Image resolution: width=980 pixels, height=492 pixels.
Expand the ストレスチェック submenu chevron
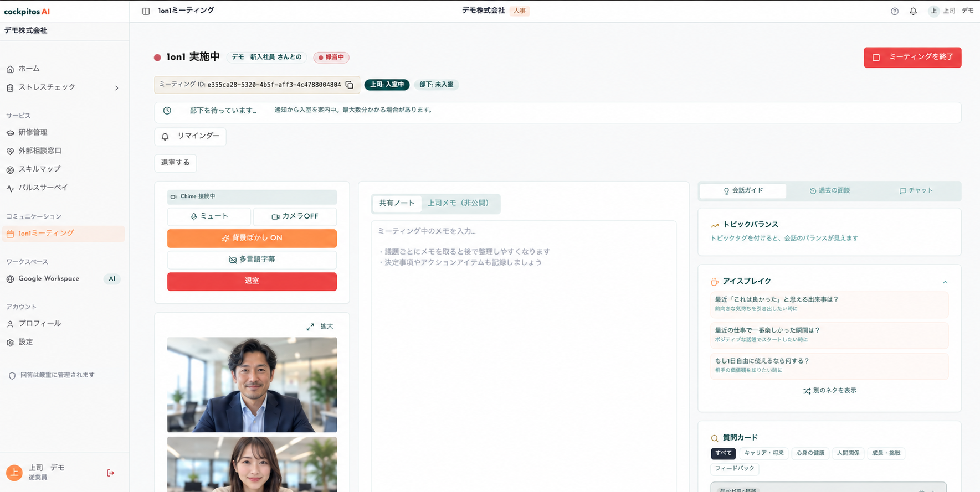coord(116,87)
